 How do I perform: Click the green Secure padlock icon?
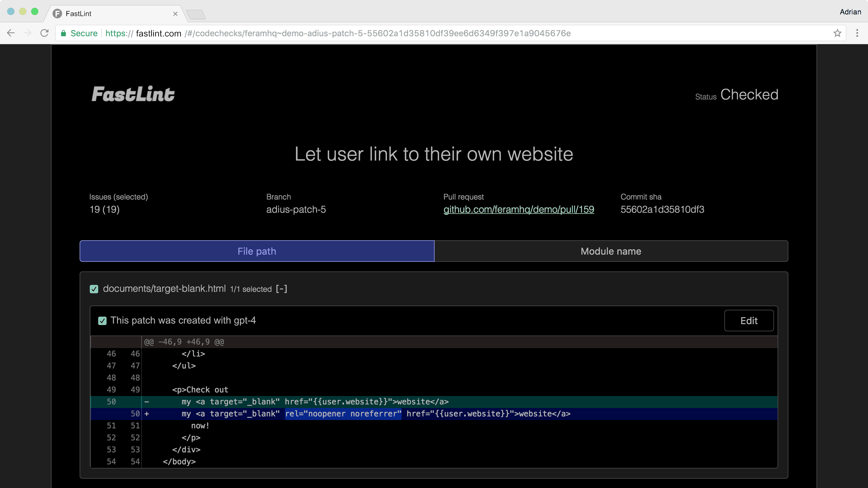(63, 33)
